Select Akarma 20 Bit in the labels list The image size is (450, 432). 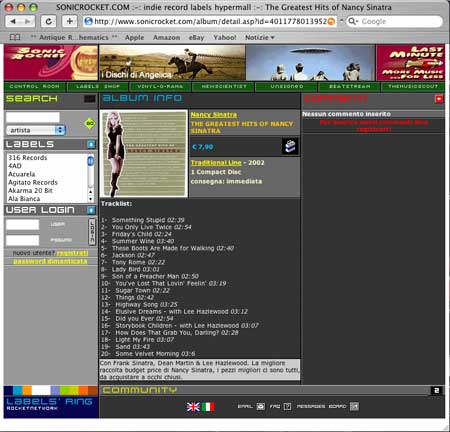tap(30, 190)
